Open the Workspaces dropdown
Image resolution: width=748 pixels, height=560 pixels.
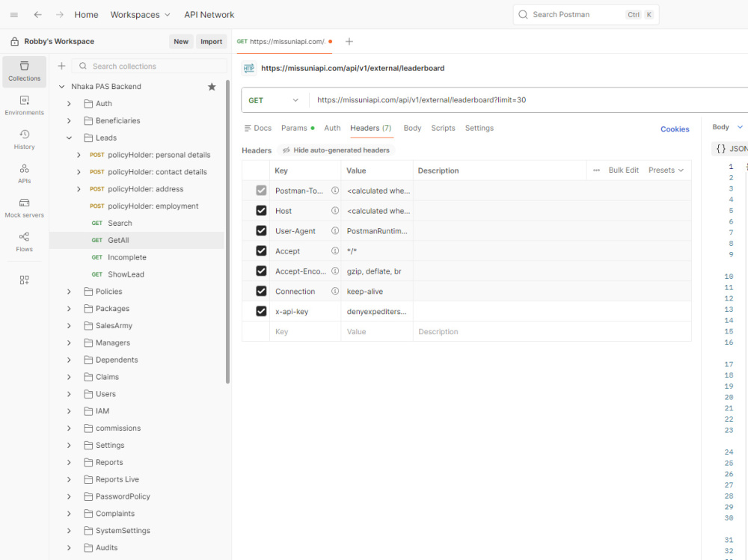click(141, 15)
